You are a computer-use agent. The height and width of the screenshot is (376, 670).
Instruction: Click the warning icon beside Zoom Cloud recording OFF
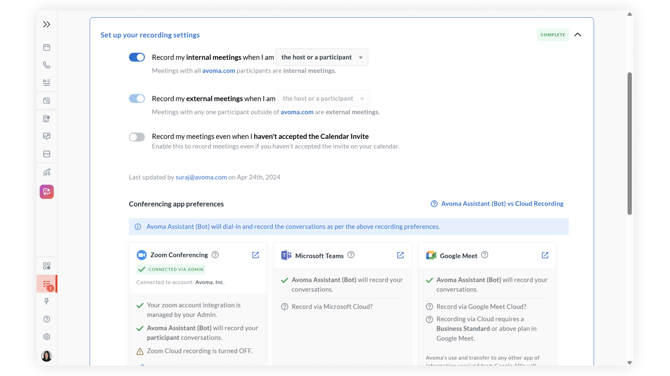coord(140,351)
